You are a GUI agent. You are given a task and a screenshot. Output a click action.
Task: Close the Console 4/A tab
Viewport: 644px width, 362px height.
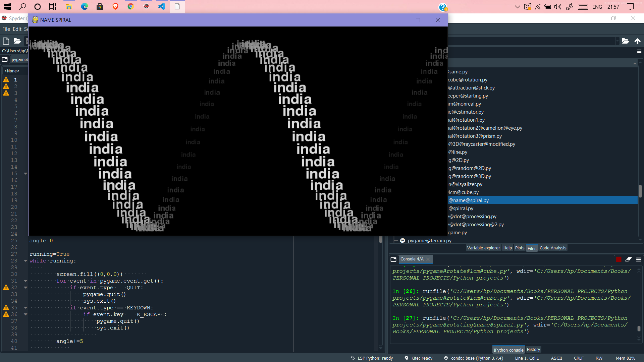click(428, 259)
